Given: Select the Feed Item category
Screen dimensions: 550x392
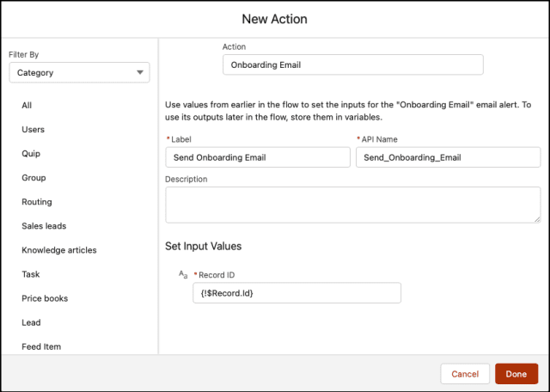Looking at the screenshot, I should (x=41, y=346).
